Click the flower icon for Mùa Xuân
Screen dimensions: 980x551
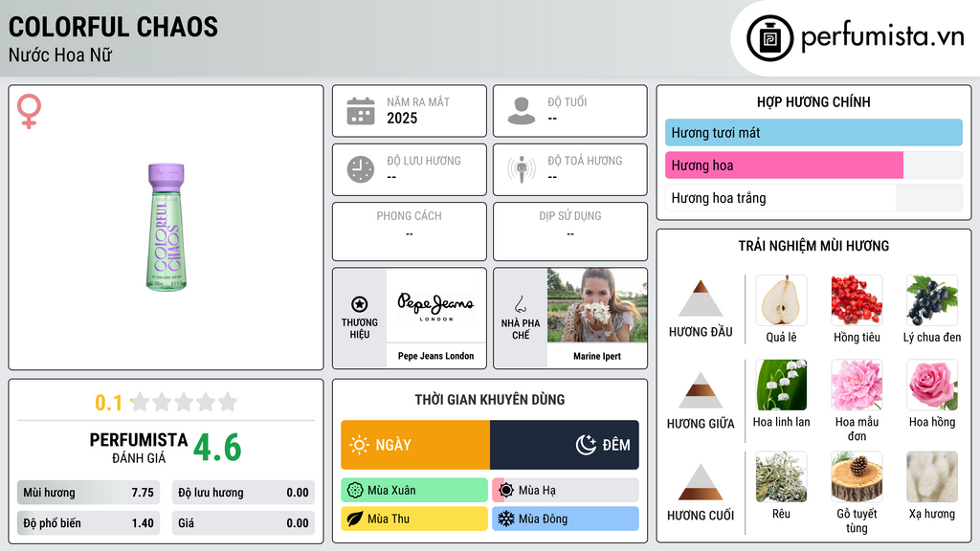[355, 491]
